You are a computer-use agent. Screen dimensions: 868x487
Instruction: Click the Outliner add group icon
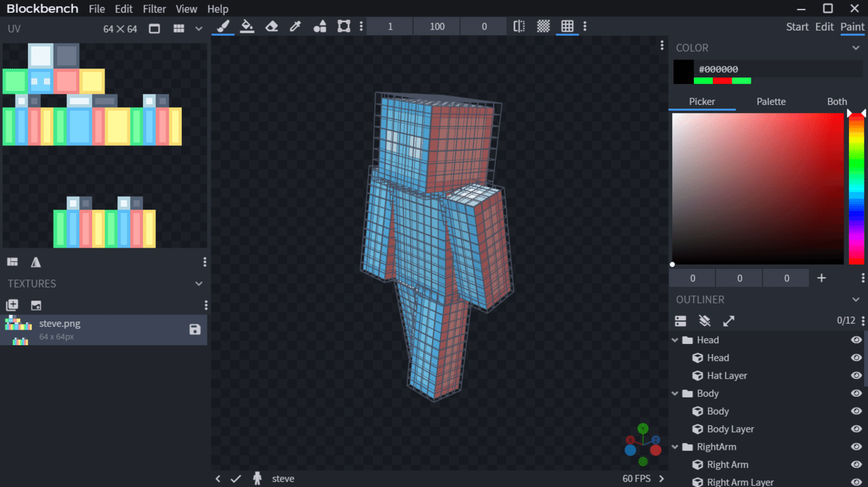(681, 321)
